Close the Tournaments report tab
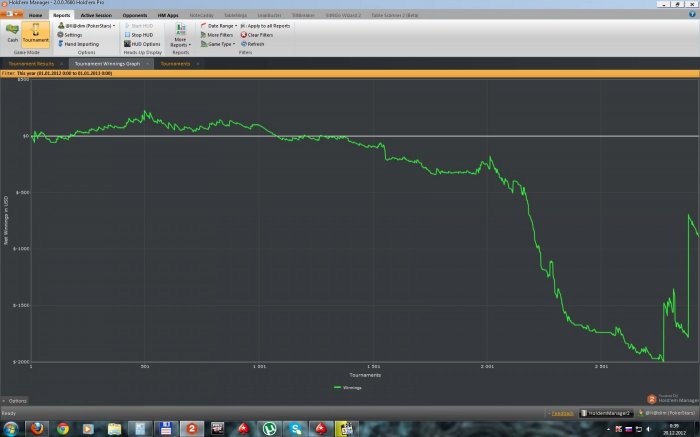 point(198,64)
